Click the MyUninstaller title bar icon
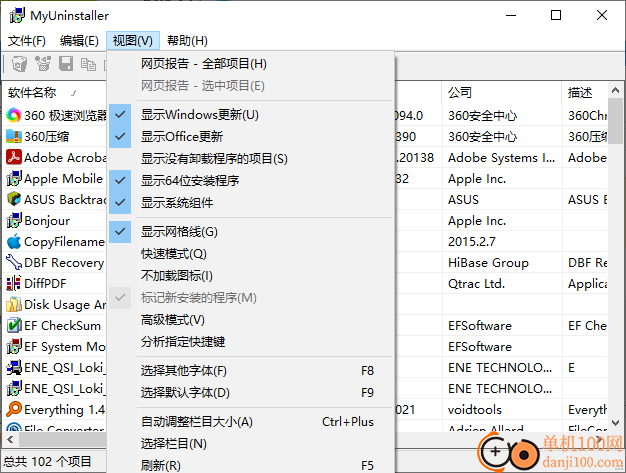 click(x=17, y=16)
